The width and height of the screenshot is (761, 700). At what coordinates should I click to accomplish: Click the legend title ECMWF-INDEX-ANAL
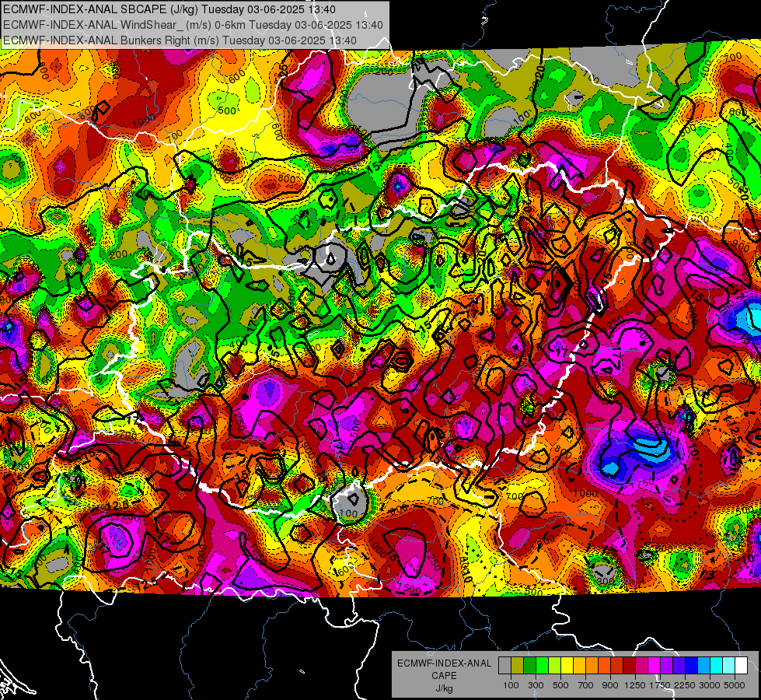pos(444,663)
